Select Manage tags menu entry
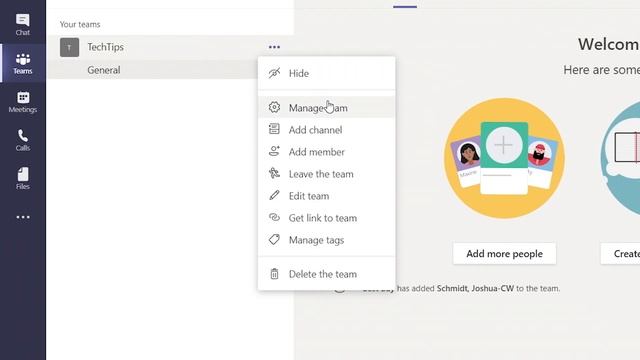The height and width of the screenshot is (360, 640). click(327, 240)
